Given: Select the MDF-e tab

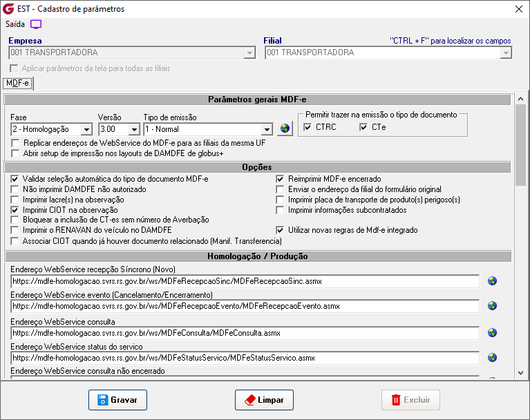Looking at the screenshot, I should 17,83.
